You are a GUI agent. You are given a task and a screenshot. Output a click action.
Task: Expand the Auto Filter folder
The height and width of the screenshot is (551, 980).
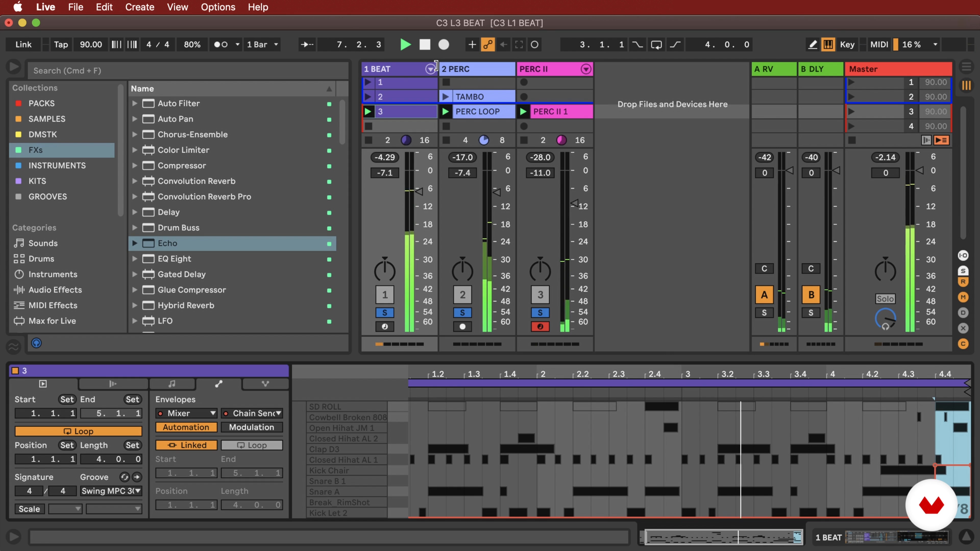pyautogui.click(x=134, y=103)
